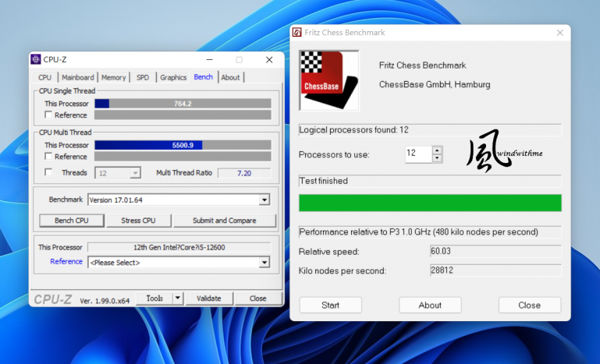The height and width of the screenshot is (364, 600).
Task: Click the CPU-Z Close button
Action: pyautogui.click(x=258, y=299)
